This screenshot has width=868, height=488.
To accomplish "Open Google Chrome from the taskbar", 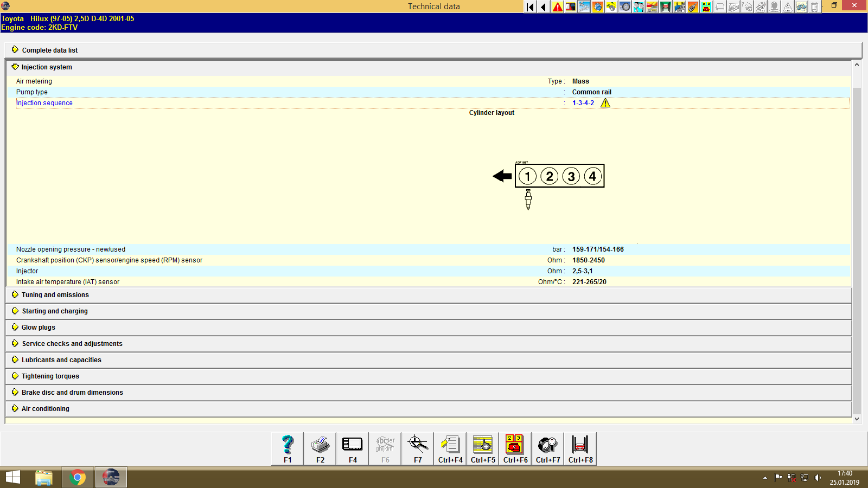I will (x=78, y=477).
